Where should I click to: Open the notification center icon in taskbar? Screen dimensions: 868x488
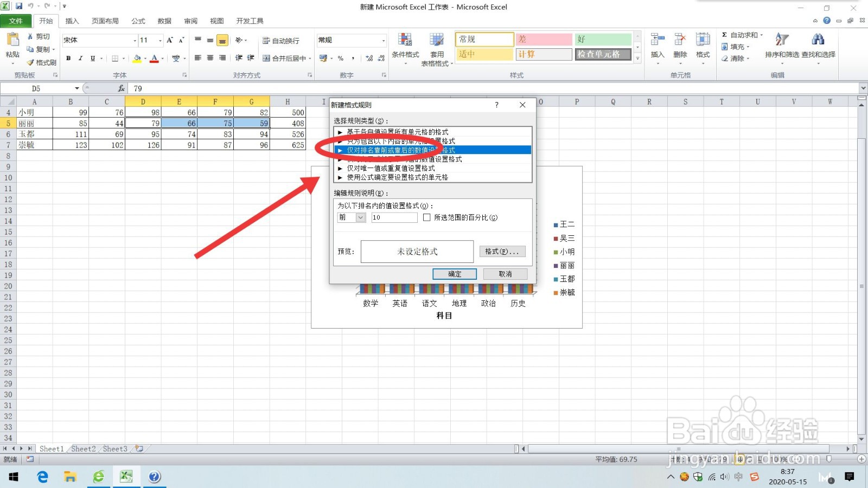click(850, 477)
